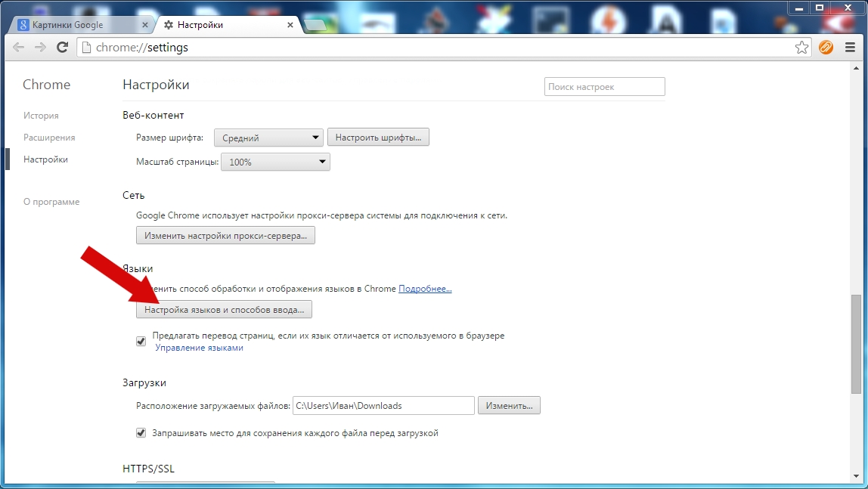Image resolution: width=868 pixels, height=489 pixels.
Task: Click the vertical scrollbar thumb
Action: [857, 344]
